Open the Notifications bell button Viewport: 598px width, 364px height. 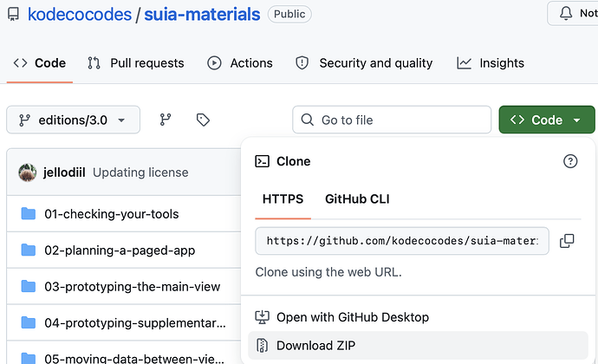tap(573, 13)
